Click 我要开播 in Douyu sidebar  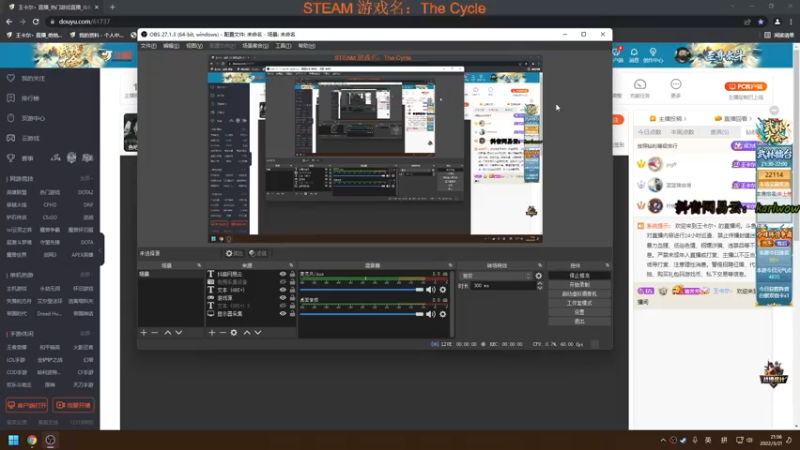click(73, 405)
